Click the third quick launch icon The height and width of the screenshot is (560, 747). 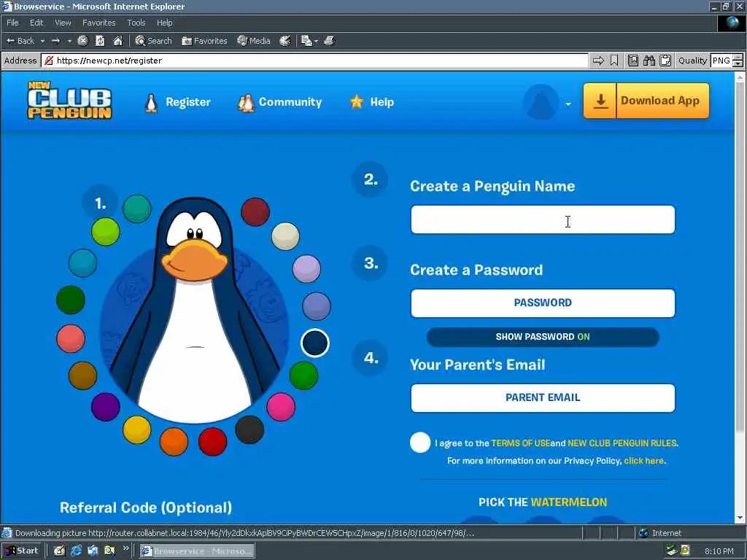93,551
